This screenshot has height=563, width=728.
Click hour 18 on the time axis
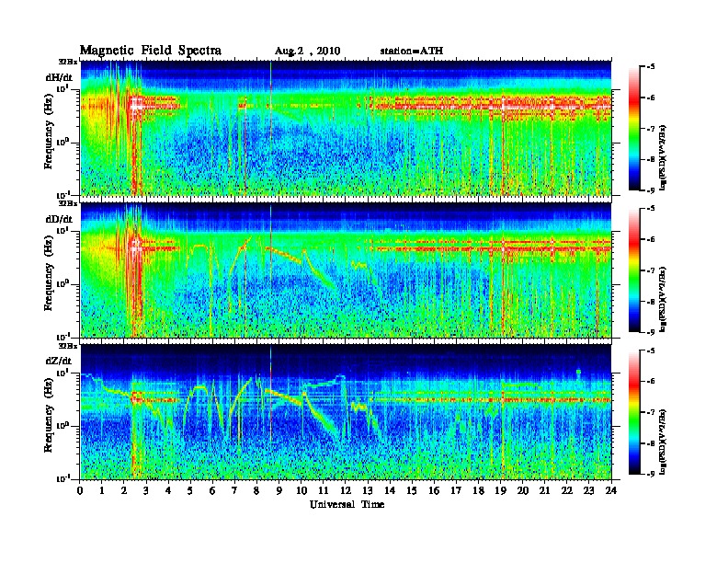pos(478,490)
